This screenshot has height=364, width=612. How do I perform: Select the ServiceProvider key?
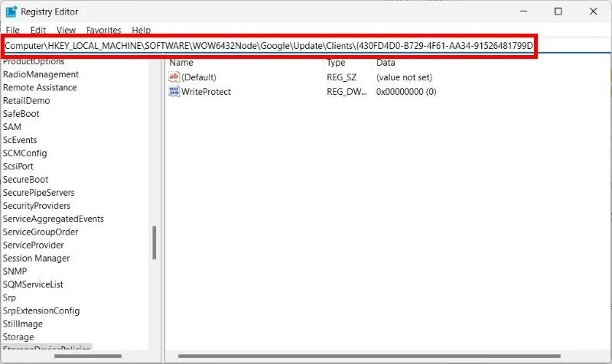(x=33, y=245)
